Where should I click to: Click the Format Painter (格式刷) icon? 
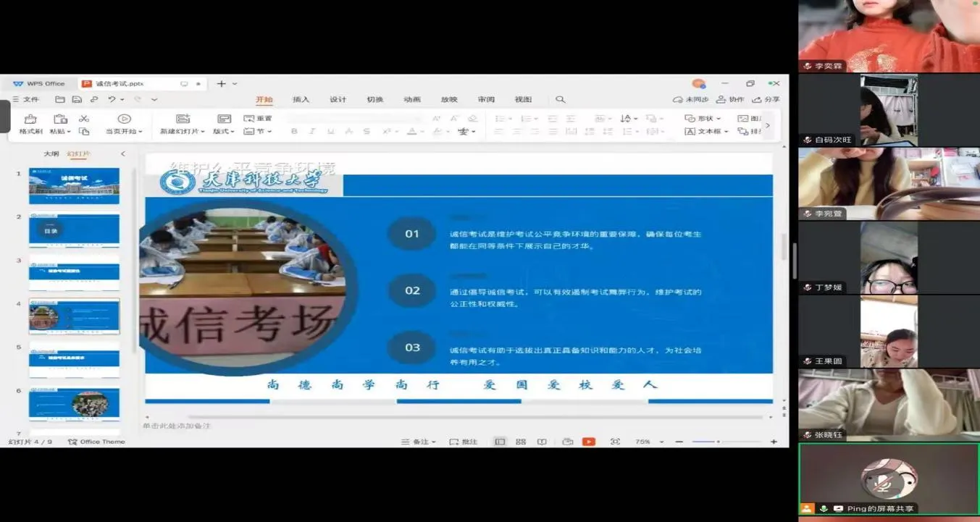point(30,119)
